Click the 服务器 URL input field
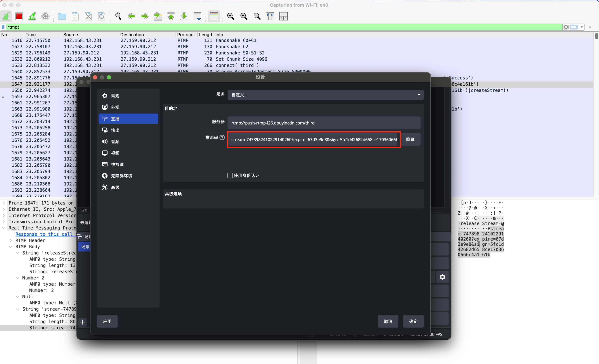The image size is (599, 364). click(x=324, y=123)
